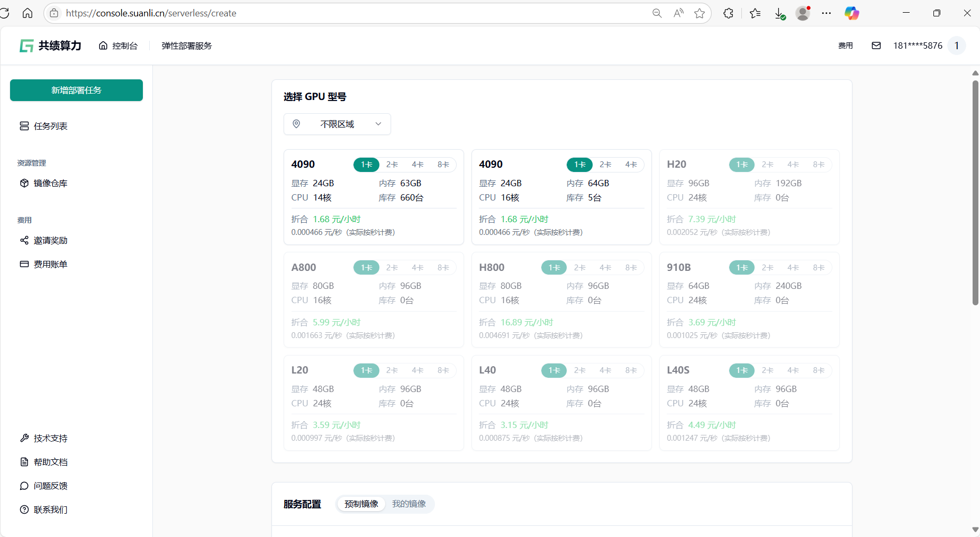
Task: Open 镜像仓库 from the sidebar
Action: coord(50,183)
